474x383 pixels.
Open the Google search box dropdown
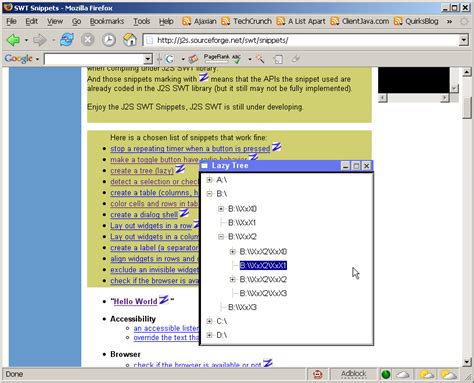(148, 59)
